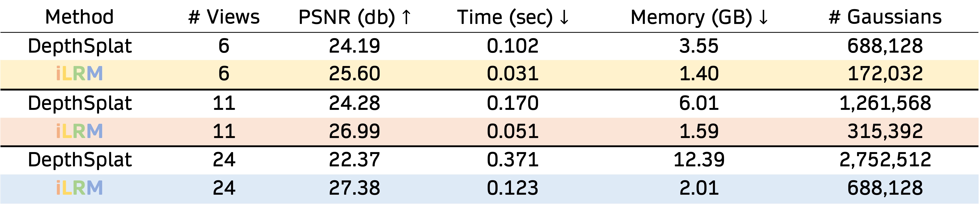Click the time value 0.371

point(513,159)
